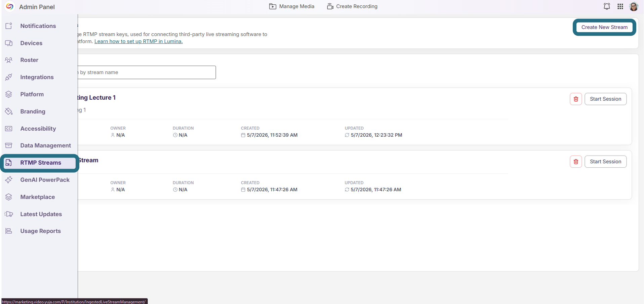
Task: Focus the stream name search field
Action: pyautogui.click(x=147, y=72)
